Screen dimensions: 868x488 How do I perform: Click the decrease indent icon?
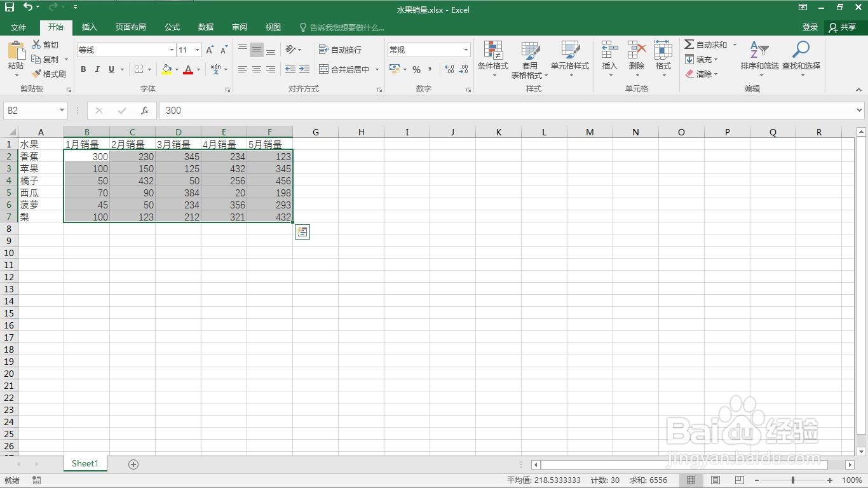[x=290, y=69]
